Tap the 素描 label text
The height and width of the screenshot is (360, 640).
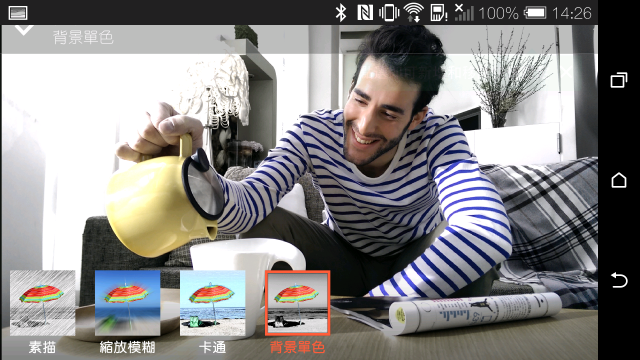point(42,347)
